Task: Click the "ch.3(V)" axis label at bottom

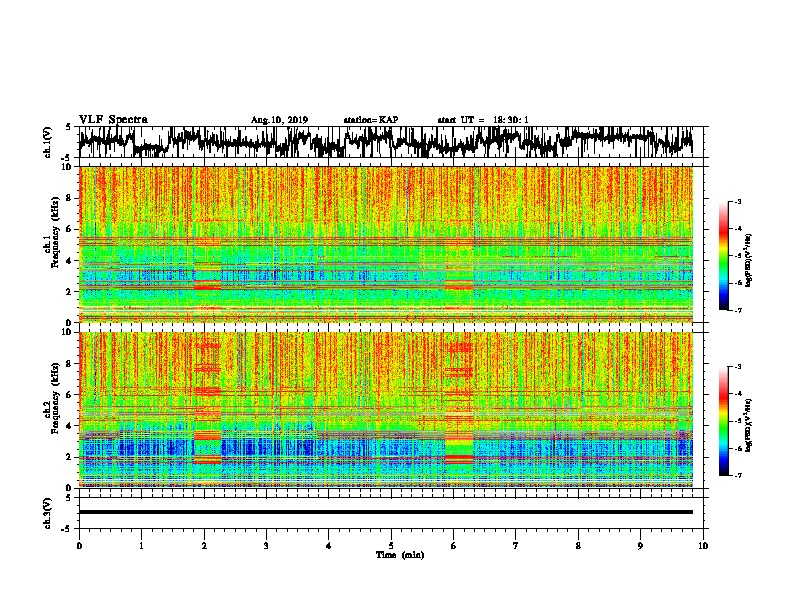Action: coord(48,513)
